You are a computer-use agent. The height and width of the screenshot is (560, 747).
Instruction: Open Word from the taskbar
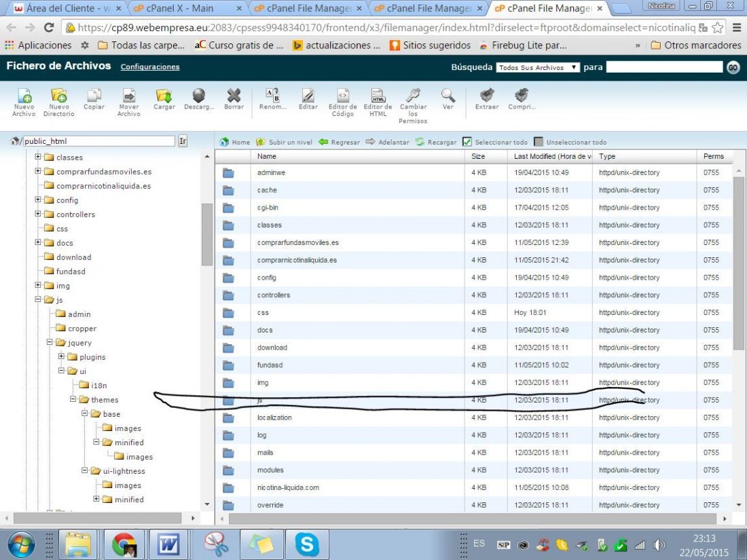(x=168, y=544)
